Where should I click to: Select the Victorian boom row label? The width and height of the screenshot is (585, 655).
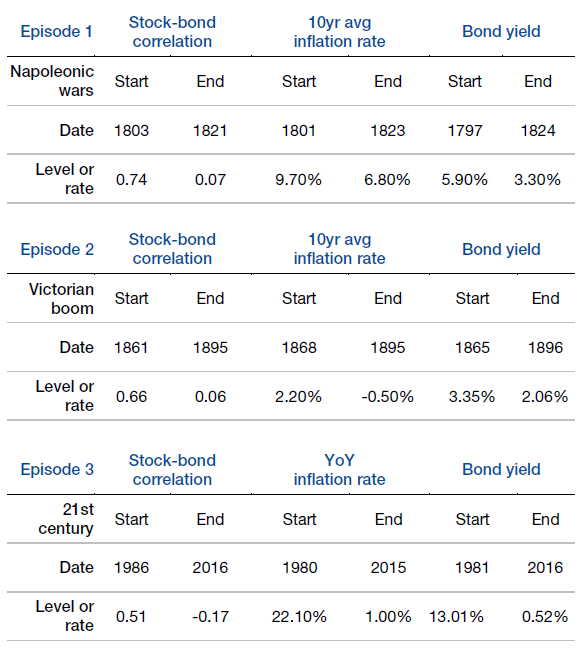pos(61,299)
